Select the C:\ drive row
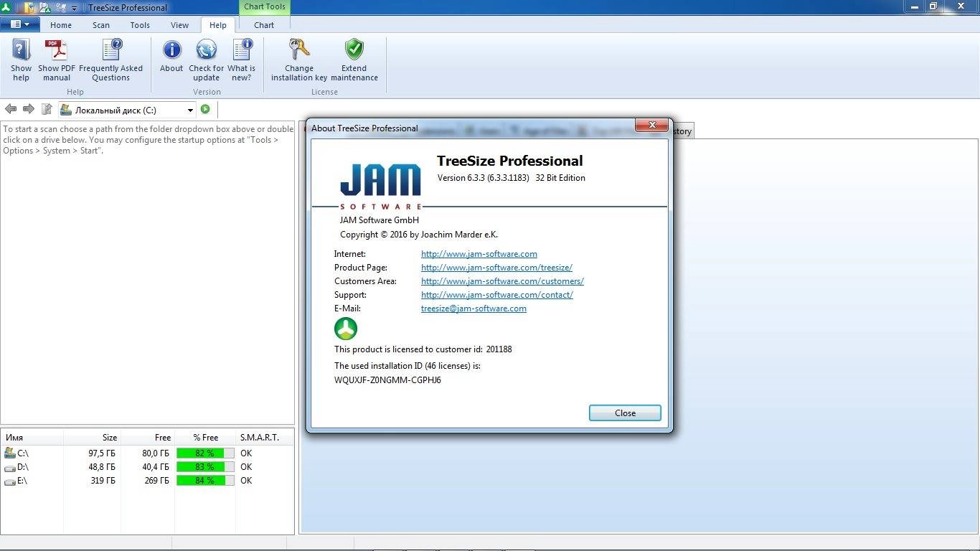This screenshot has width=980, height=551. (x=147, y=453)
